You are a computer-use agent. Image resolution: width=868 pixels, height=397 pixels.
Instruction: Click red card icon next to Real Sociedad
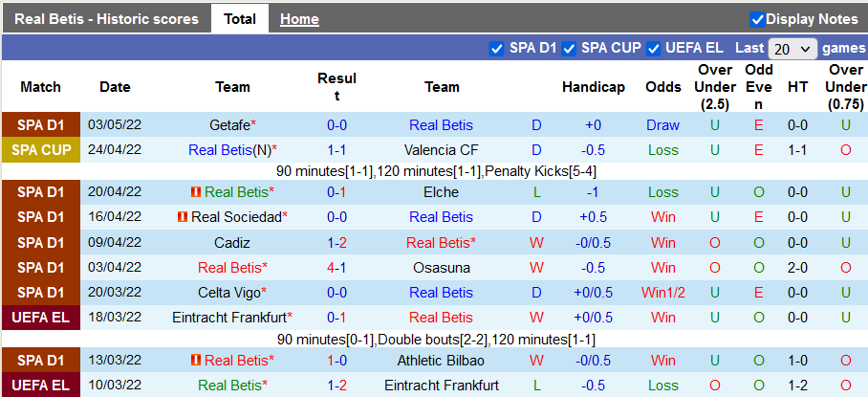[183, 217]
